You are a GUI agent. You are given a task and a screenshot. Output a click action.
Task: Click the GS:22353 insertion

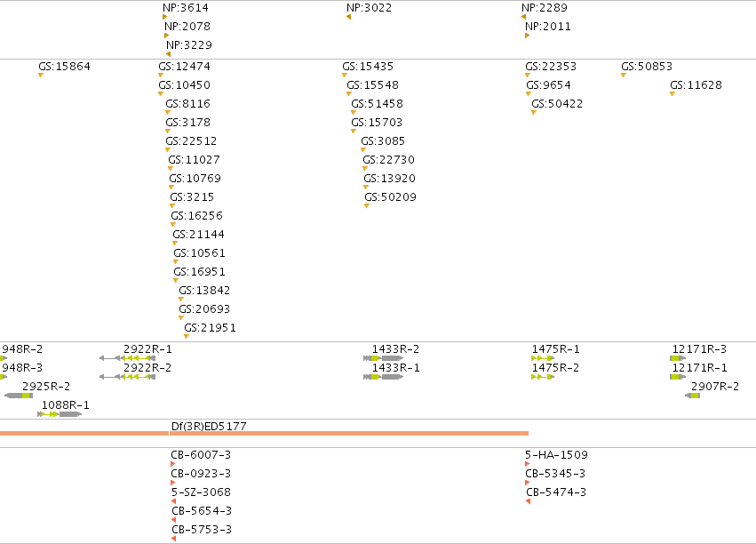pos(551,67)
